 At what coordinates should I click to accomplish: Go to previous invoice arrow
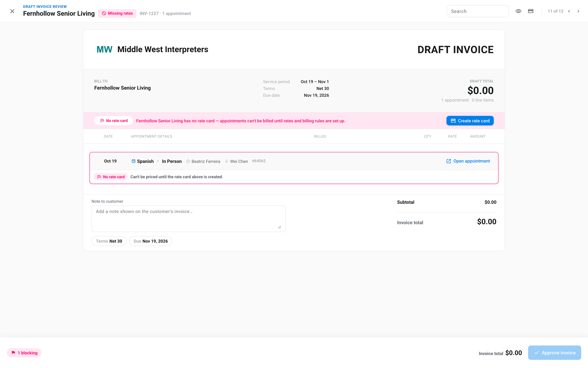[x=569, y=11]
